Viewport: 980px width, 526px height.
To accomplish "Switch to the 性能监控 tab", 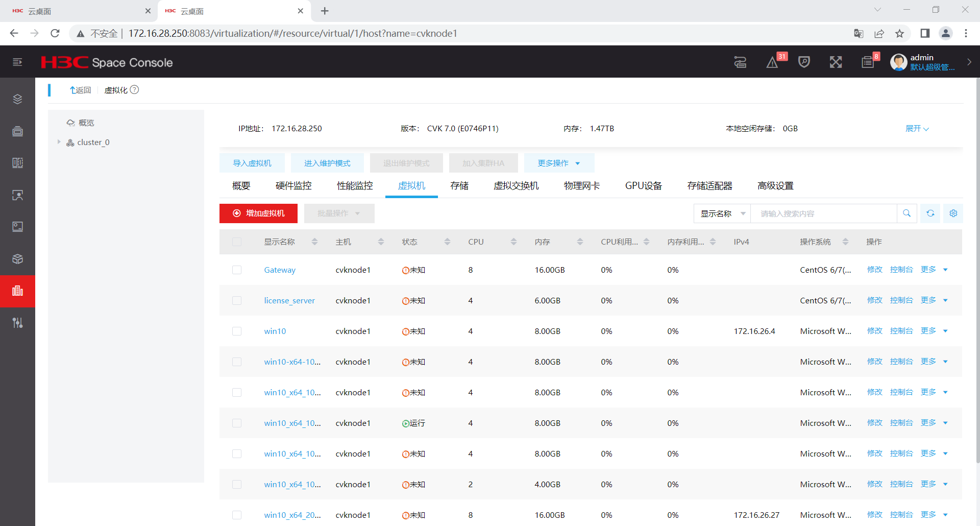I will (x=355, y=186).
